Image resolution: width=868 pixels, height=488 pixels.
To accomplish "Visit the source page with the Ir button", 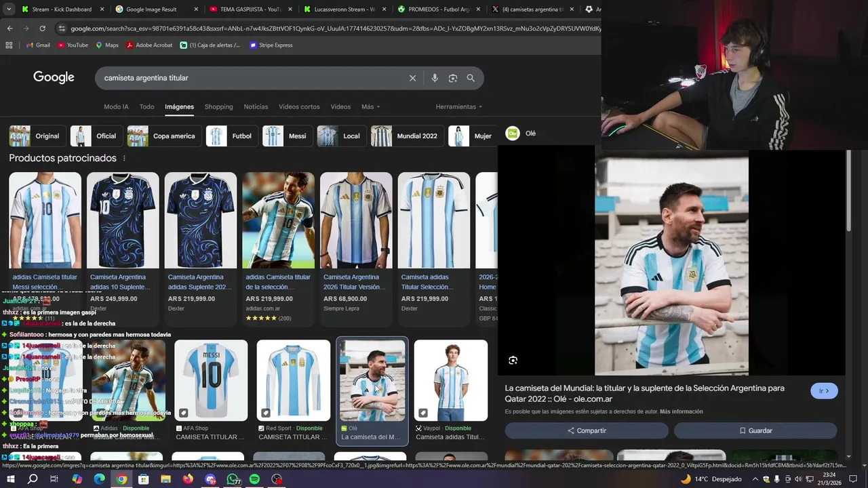I will pyautogui.click(x=824, y=391).
